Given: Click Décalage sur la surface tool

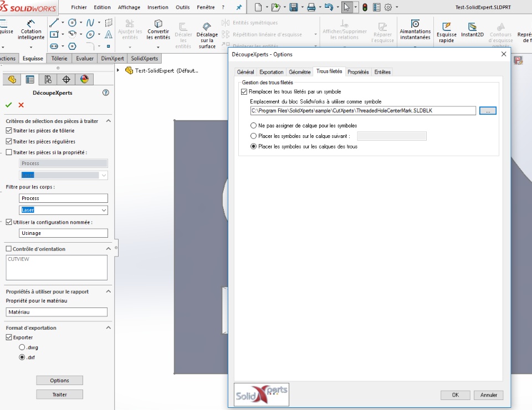Looking at the screenshot, I should [x=207, y=35].
